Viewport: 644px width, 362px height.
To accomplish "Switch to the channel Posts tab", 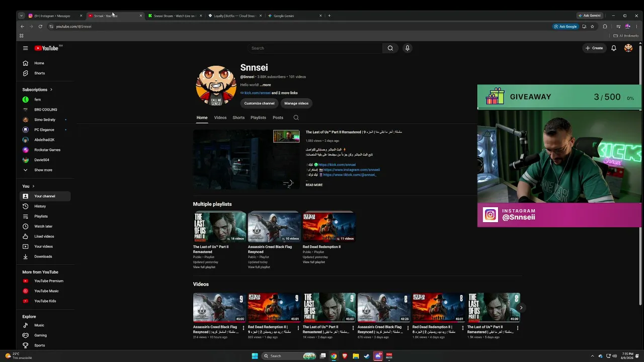I will pyautogui.click(x=278, y=118).
